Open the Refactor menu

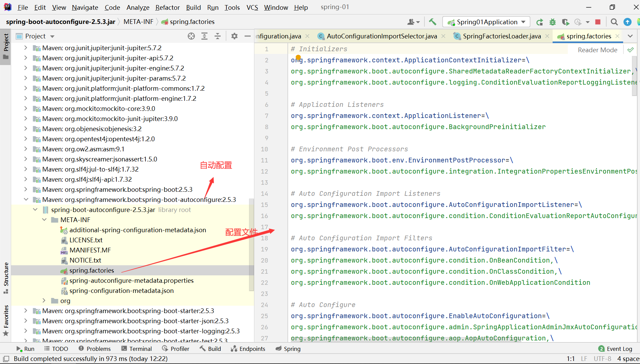[167, 7]
